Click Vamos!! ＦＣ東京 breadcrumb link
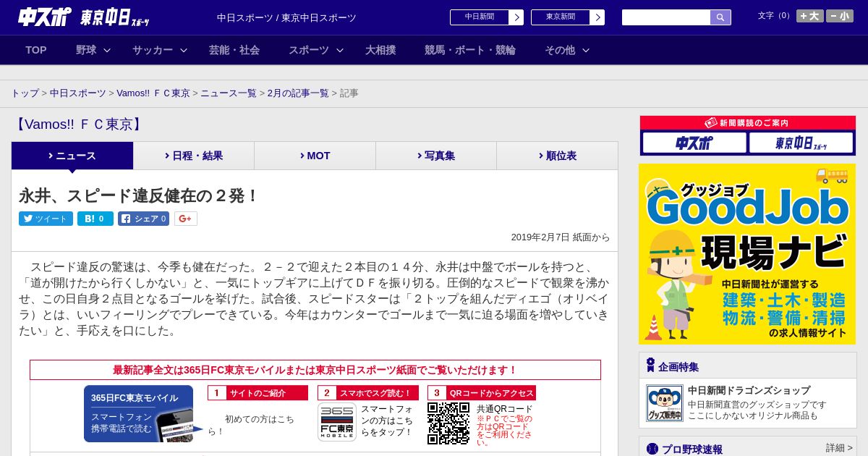Image resolution: width=868 pixels, height=456 pixels. tap(153, 93)
